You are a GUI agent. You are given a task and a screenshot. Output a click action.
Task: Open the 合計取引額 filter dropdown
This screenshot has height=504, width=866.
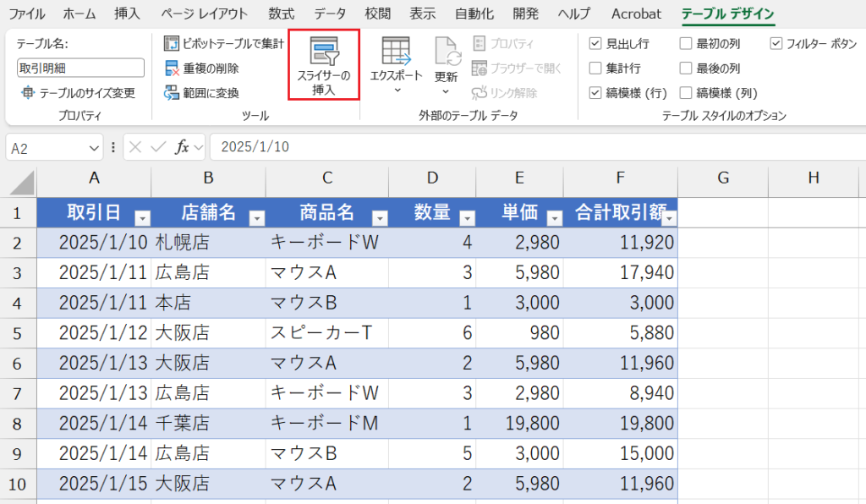[x=670, y=217]
